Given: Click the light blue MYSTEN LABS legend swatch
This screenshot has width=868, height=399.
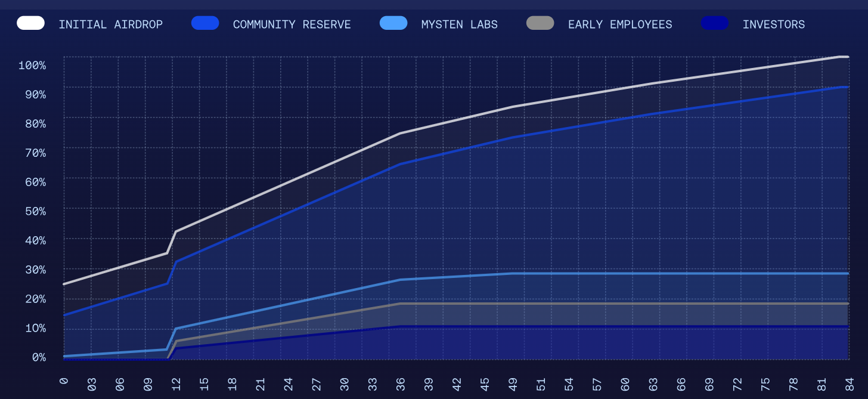Looking at the screenshot, I should (393, 23).
